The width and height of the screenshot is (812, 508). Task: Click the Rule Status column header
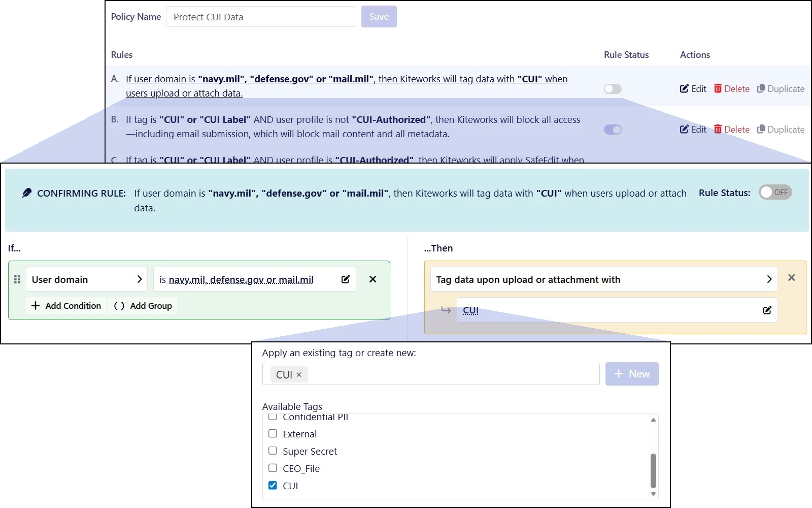[x=626, y=55]
